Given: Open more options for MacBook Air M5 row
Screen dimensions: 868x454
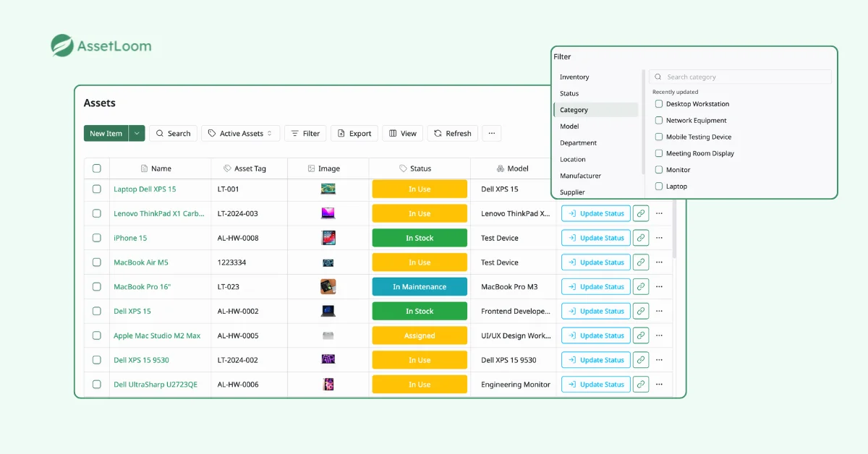Looking at the screenshot, I should coord(659,262).
